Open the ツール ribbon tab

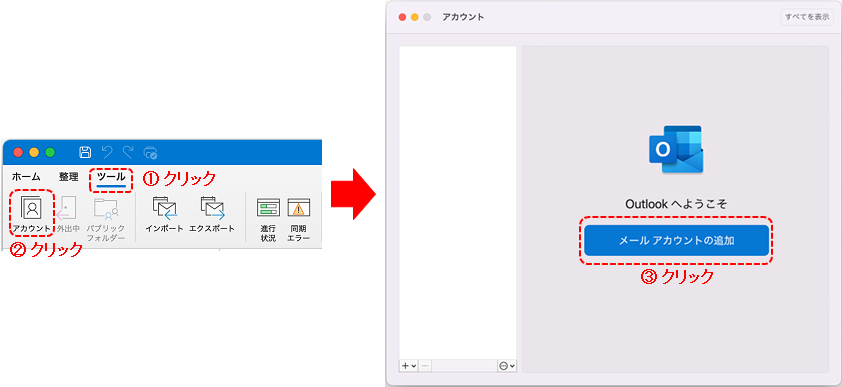111,177
